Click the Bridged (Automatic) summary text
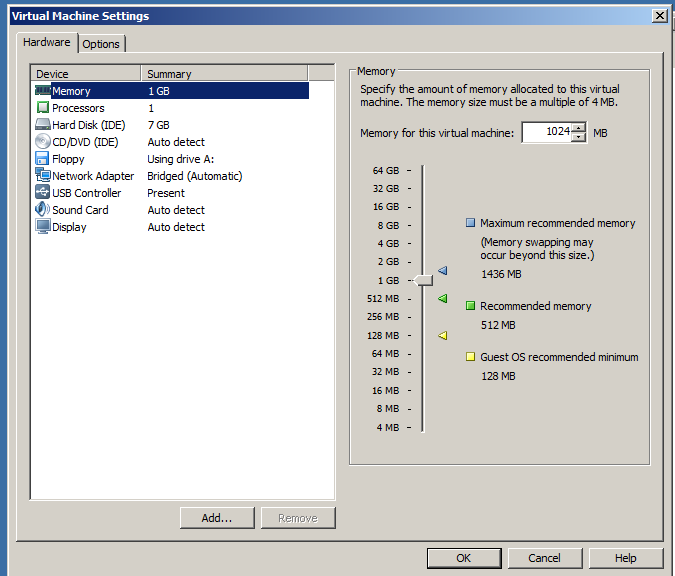 [x=195, y=176]
